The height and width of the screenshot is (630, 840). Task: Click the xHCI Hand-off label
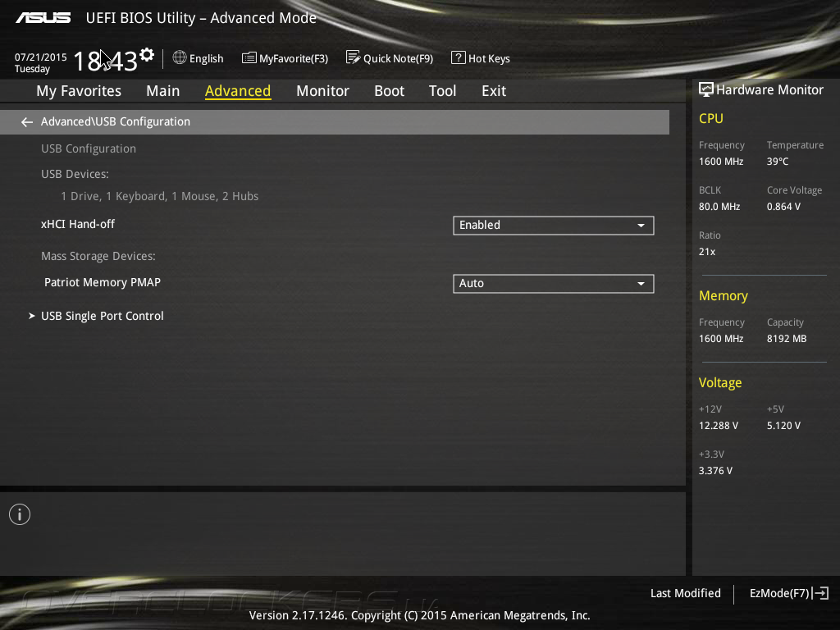coord(78,224)
